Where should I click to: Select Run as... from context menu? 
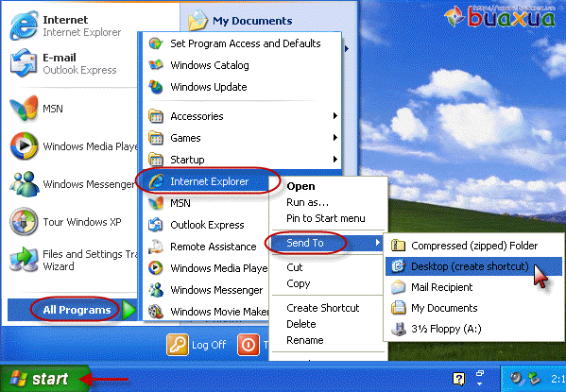[x=307, y=202]
